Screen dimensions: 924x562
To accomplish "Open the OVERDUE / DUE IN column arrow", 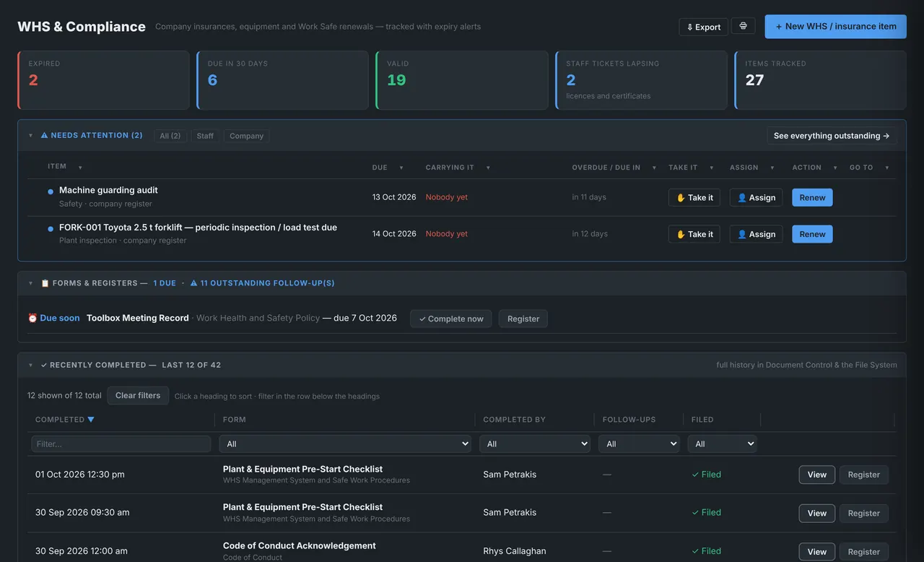I will tap(654, 168).
